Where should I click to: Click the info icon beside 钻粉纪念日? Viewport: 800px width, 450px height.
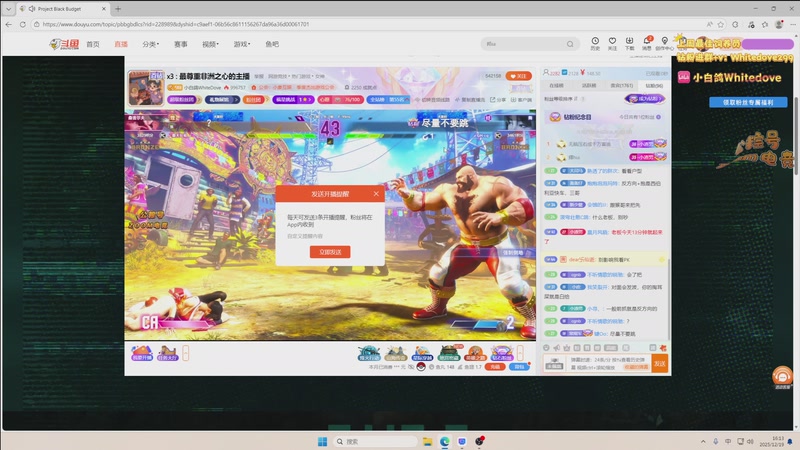(x=659, y=117)
